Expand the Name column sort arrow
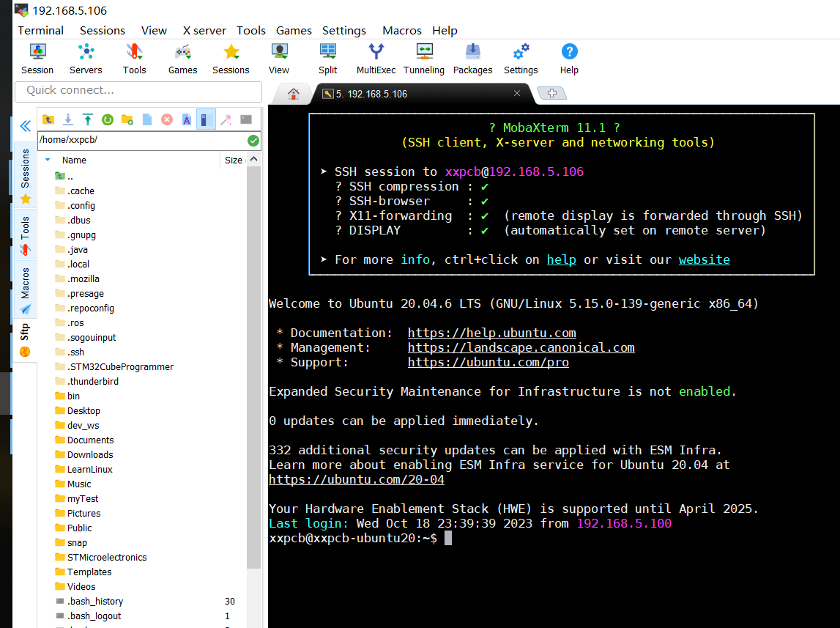The width and height of the screenshot is (840, 628). point(48,160)
